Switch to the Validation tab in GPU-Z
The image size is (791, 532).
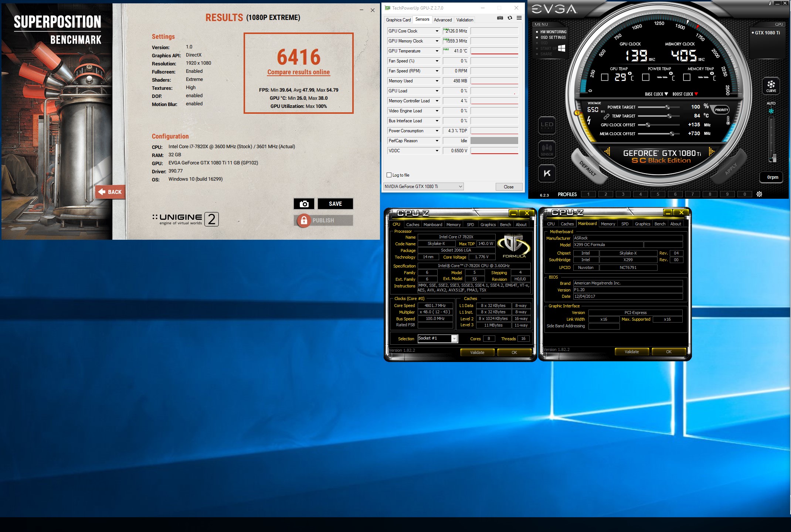(x=464, y=20)
